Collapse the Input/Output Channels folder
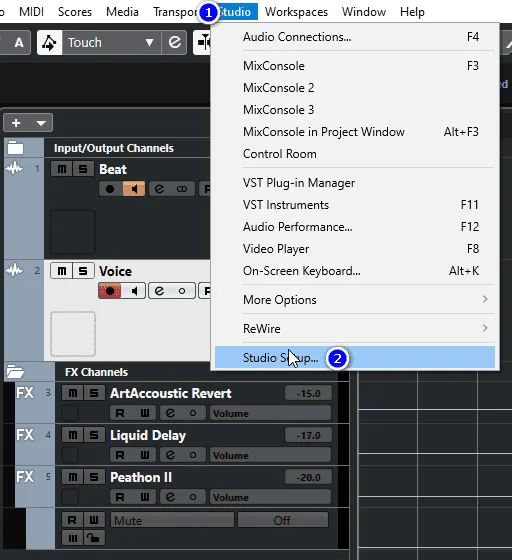 15,148
